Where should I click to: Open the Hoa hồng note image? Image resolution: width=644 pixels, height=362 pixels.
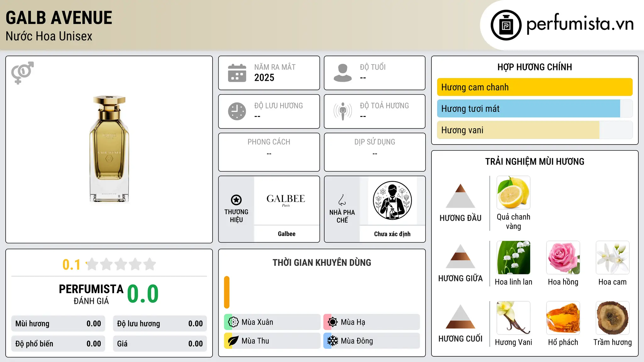pyautogui.click(x=563, y=258)
